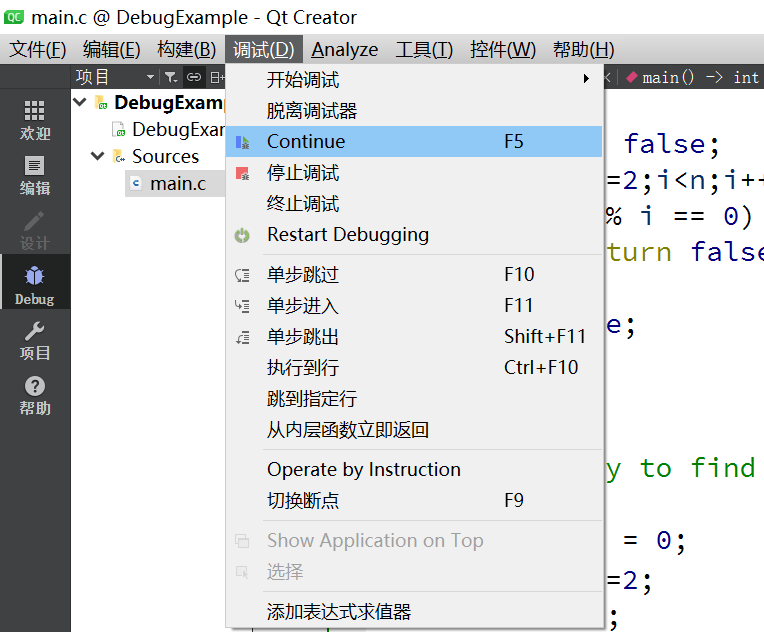Open the 控件(W) menu
The height and width of the screenshot is (632, 764).
click(x=502, y=49)
